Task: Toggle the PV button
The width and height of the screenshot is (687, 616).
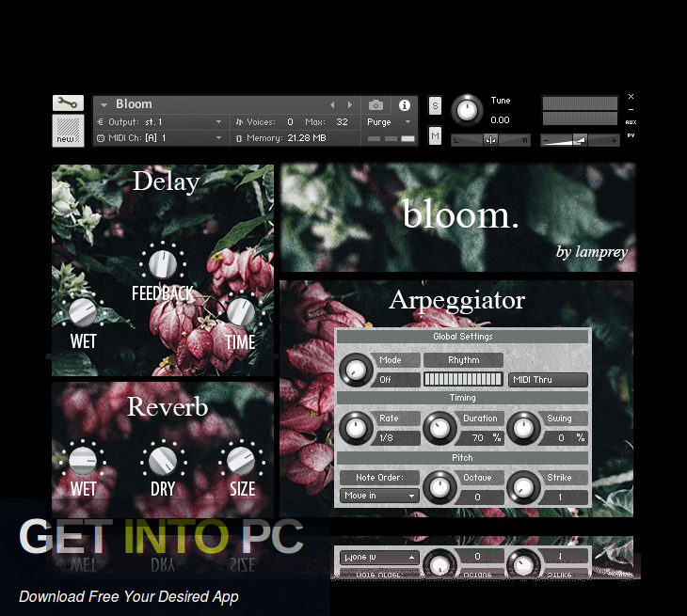Action: point(631,135)
